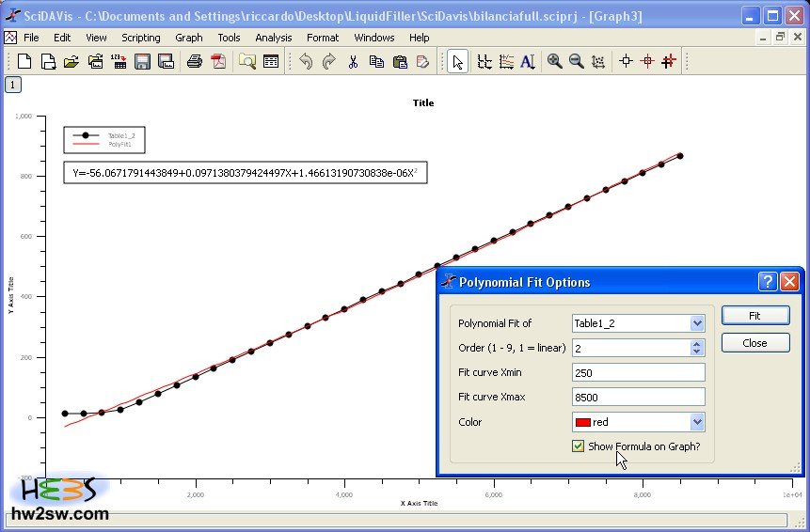Click the red color swatch

582,423
